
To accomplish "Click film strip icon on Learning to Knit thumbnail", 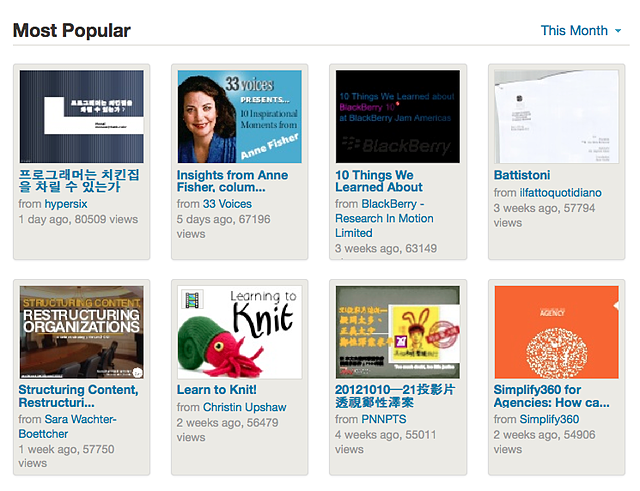I will 192,300.
